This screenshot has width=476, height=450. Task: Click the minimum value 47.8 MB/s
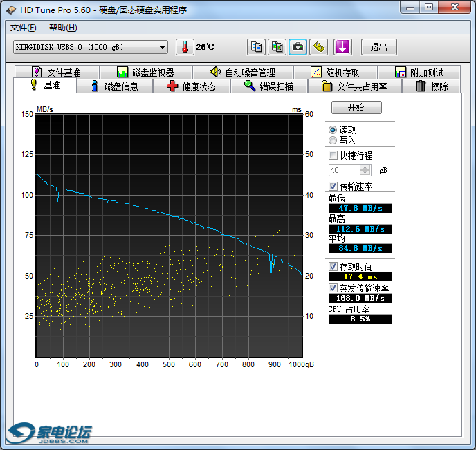(x=360, y=208)
